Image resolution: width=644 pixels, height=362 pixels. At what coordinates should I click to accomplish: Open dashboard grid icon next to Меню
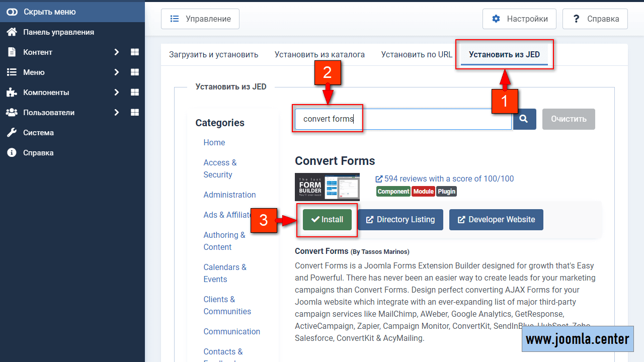click(135, 72)
